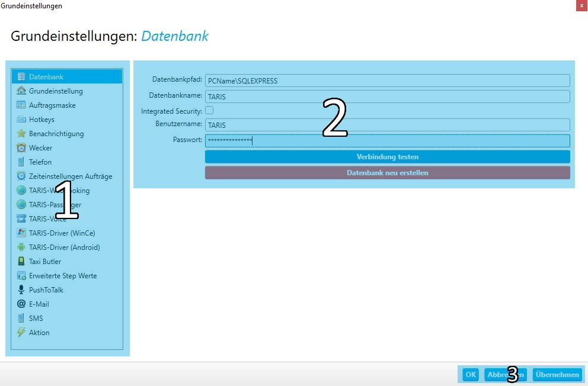Viewport: 588px width, 386px height.
Task: Click the Telefon phone icon
Action: 21,162
